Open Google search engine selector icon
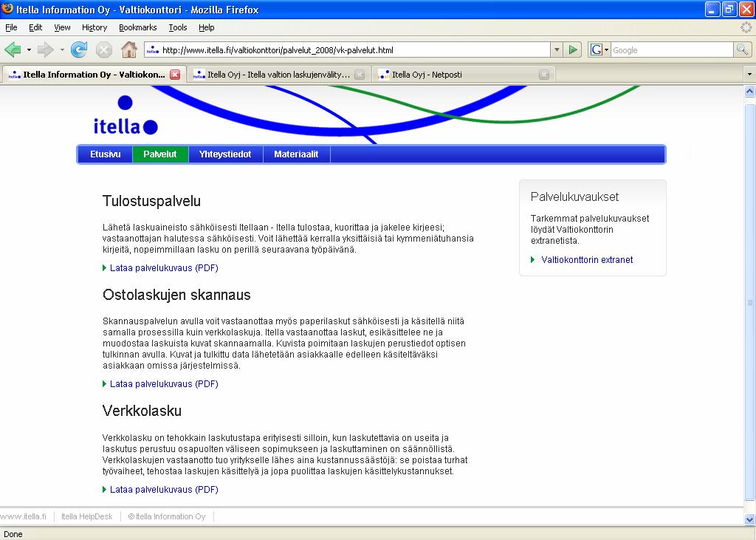Screen dimensions: 756x540 coord(599,49)
